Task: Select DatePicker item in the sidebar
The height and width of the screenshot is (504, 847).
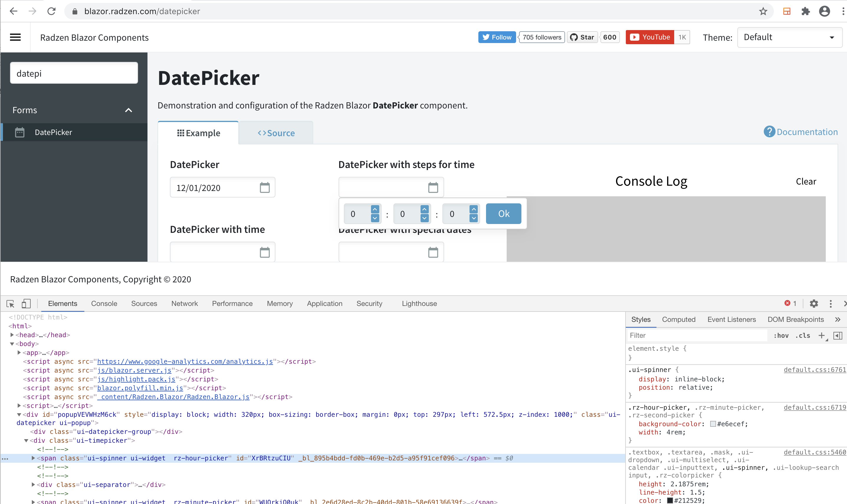Action: pos(74,132)
